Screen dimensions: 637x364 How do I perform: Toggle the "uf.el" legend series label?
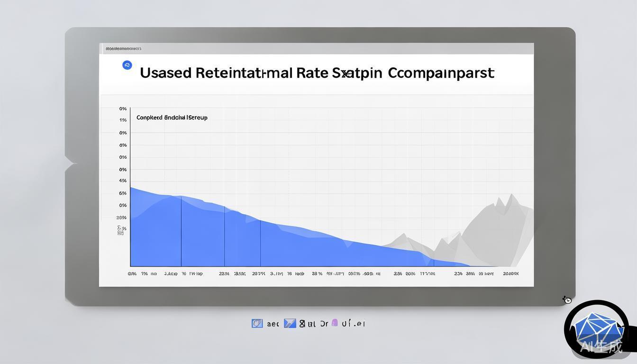tap(353, 324)
